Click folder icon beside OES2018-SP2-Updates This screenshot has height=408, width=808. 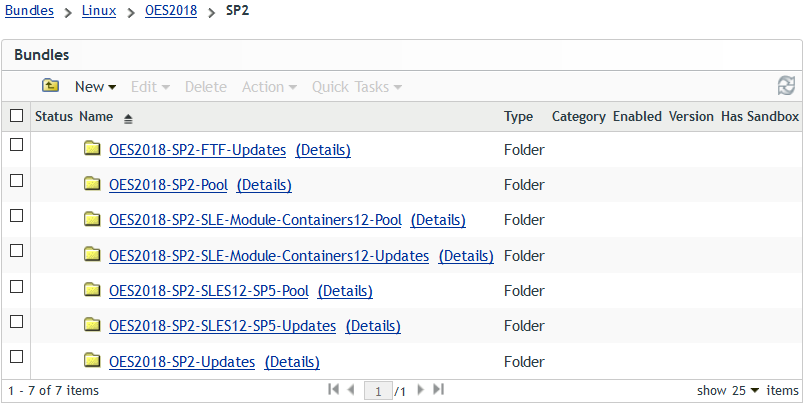click(x=93, y=360)
